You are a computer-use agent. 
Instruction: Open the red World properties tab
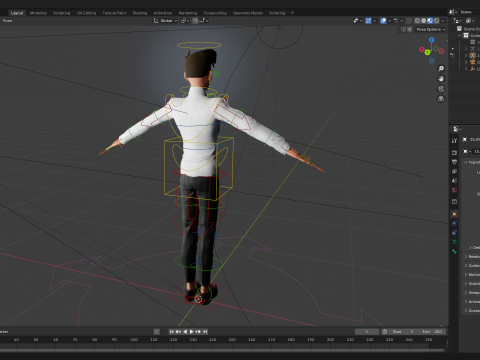coord(454,190)
